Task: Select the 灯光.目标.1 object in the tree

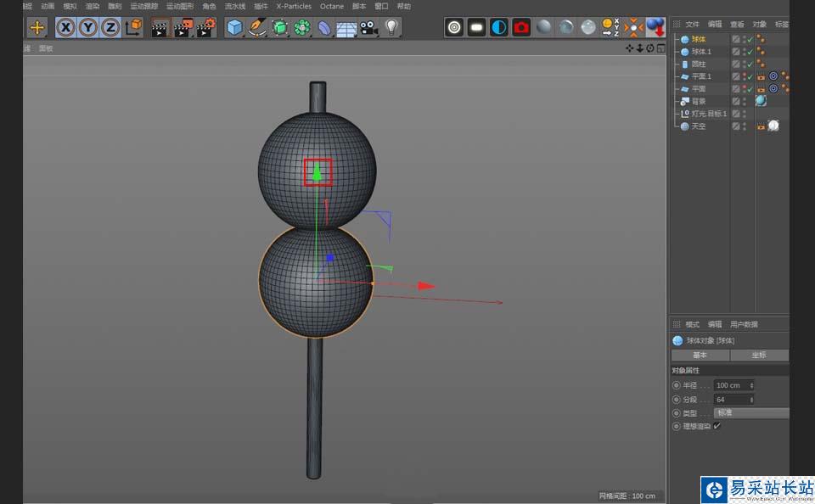Action: click(709, 114)
